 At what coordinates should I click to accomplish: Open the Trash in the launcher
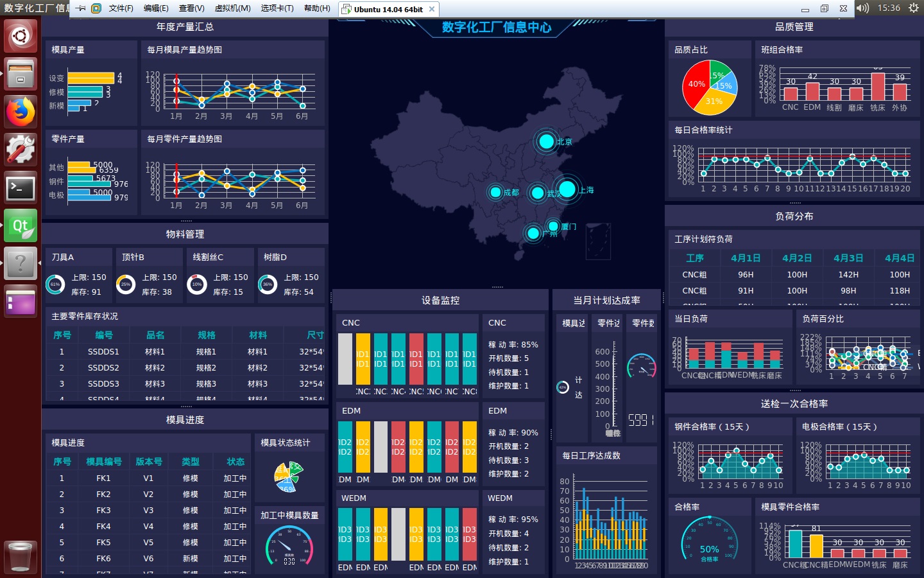click(20, 557)
